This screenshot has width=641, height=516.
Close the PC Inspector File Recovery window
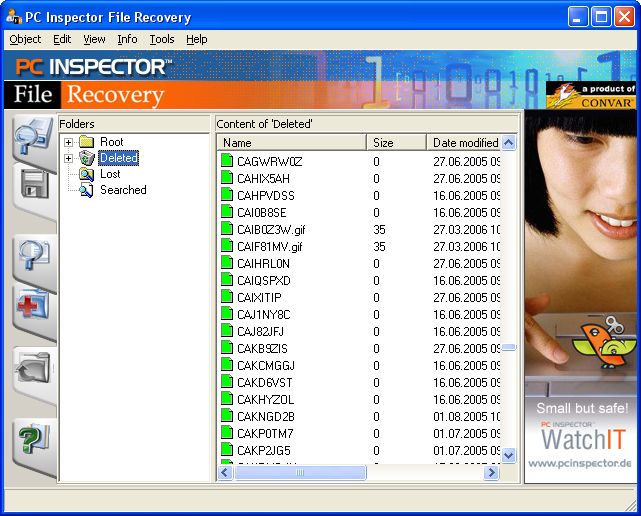625,17
